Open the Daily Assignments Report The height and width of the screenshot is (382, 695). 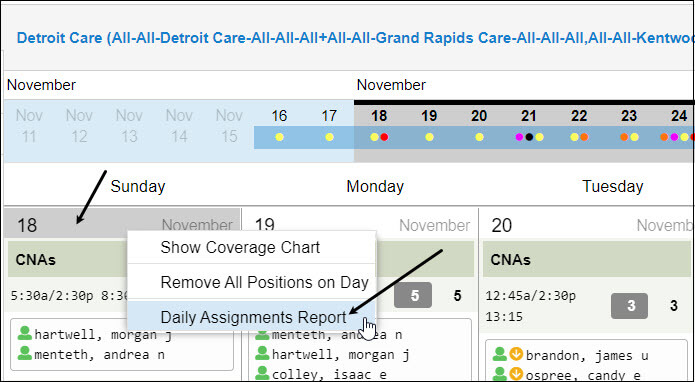[x=251, y=317]
